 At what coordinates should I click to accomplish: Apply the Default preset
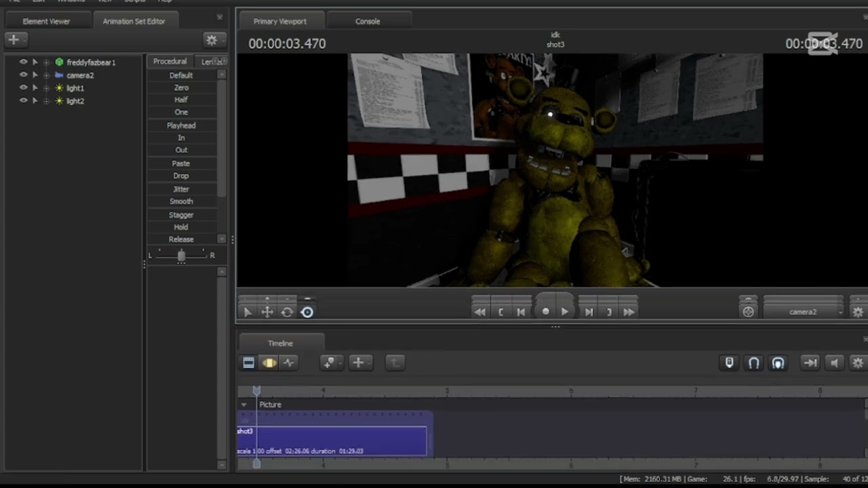tap(181, 75)
